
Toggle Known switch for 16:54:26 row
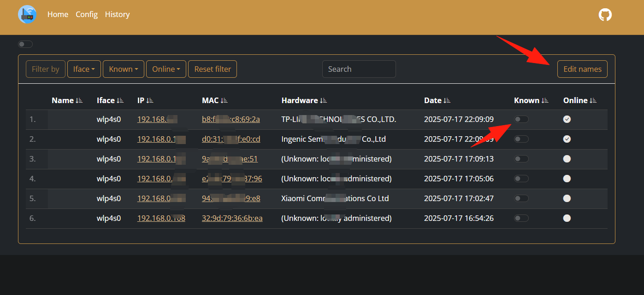point(521,218)
